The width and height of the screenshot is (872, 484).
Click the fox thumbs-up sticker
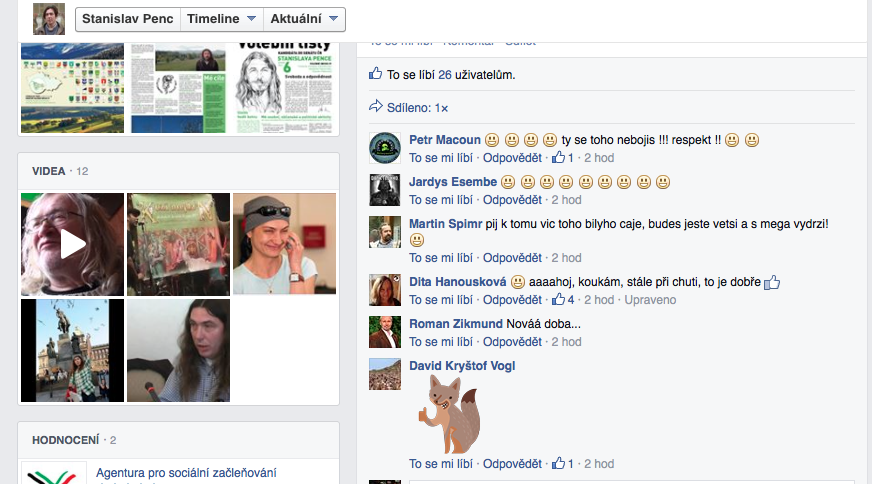(x=450, y=414)
